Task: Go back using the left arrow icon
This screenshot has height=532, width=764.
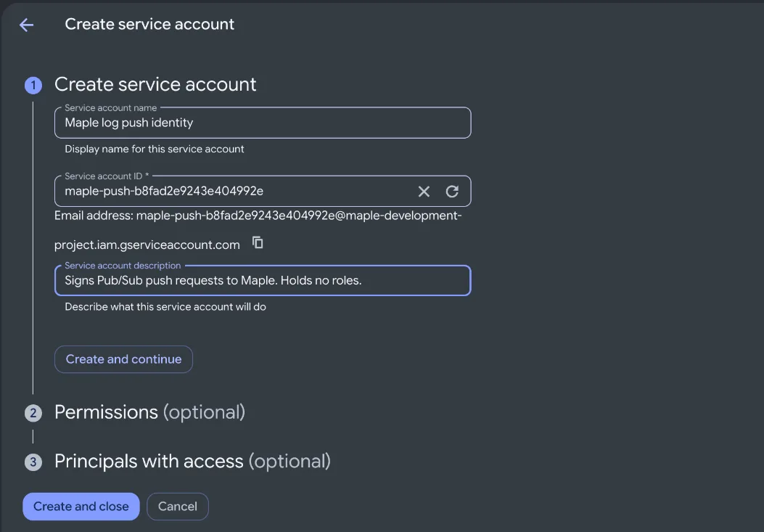Action: 26,25
